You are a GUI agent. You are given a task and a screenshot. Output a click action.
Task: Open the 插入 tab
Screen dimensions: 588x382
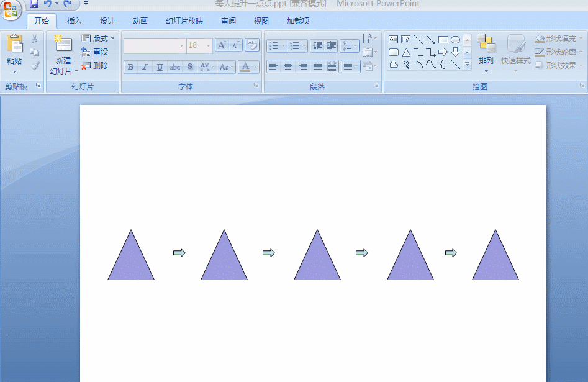pyautogui.click(x=75, y=21)
